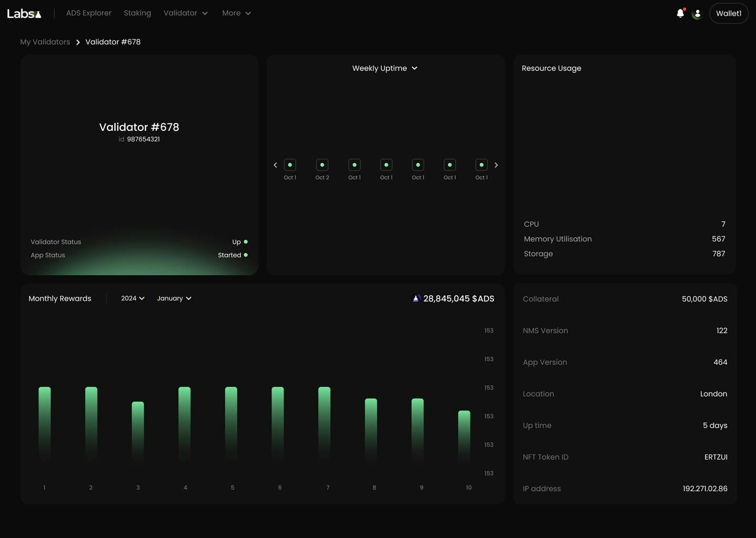This screenshot has width=756, height=538.
Task: Go back to My Validators breadcrumb
Action: 45,42
